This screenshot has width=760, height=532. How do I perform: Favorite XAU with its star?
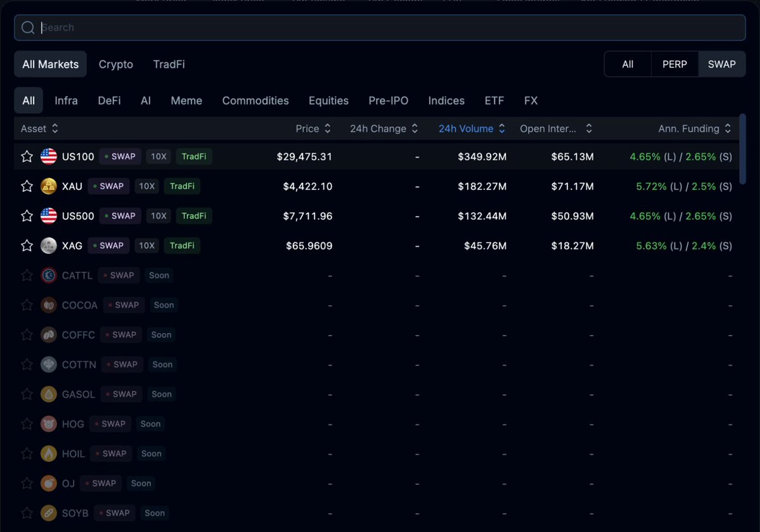point(27,186)
